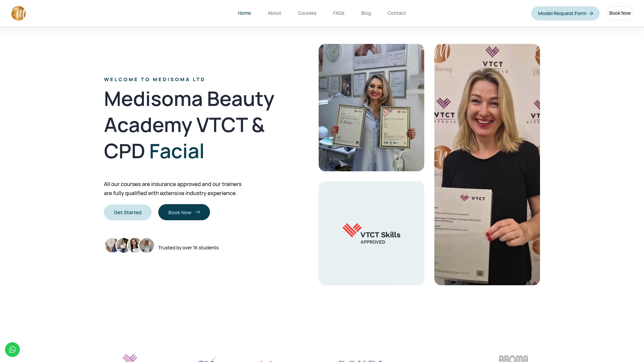Navigate to FAQs
Image resolution: width=644 pixels, height=362 pixels.
339,13
